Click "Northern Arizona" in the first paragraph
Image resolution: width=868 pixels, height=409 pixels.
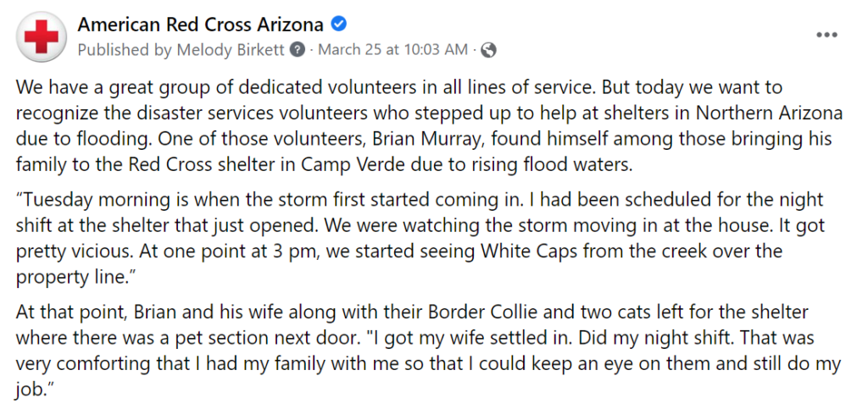click(x=769, y=113)
